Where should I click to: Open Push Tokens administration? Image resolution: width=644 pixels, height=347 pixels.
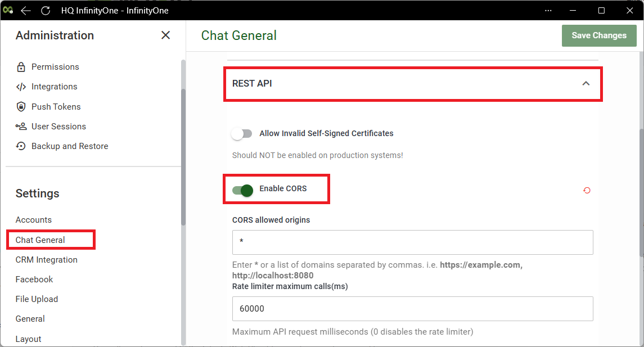point(56,107)
